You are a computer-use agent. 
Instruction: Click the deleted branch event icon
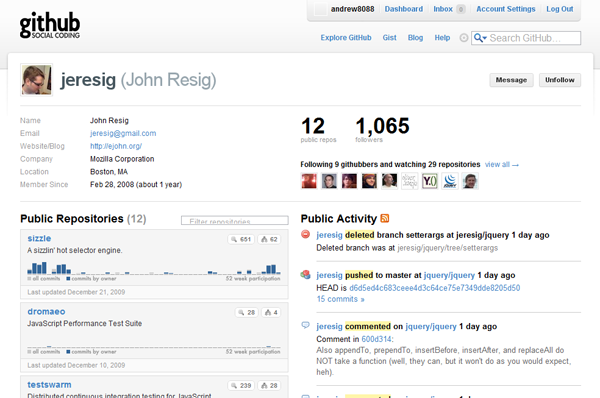click(x=305, y=234)
